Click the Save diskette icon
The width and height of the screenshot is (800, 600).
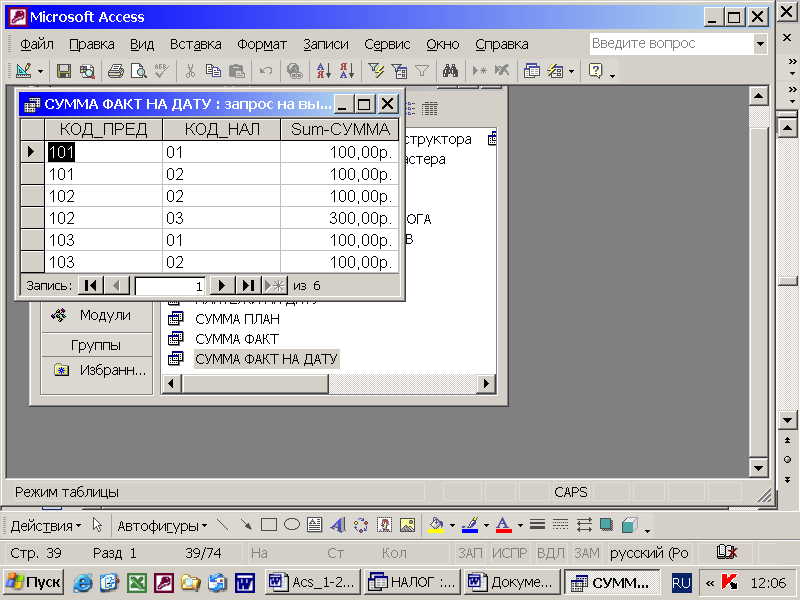point(64,71)
